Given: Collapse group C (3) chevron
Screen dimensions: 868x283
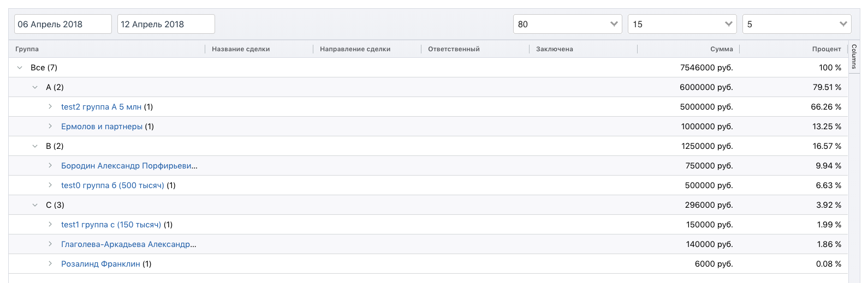Looking at the screenshot, I should (35, 205).
